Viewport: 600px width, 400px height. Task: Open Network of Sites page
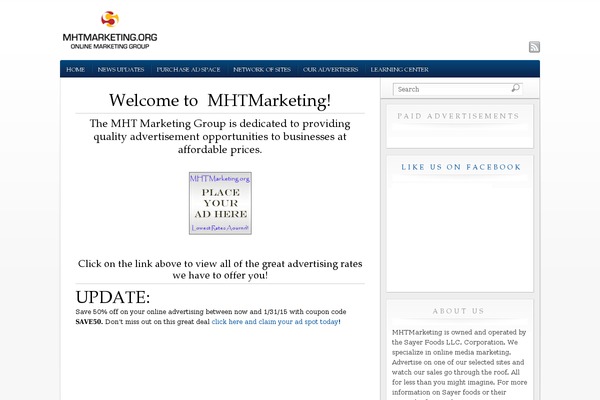tap(262, 69)
